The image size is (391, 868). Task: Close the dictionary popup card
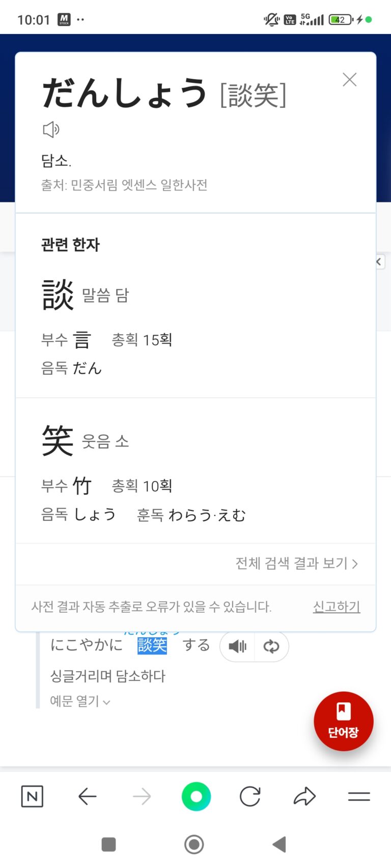click(349, 80)
